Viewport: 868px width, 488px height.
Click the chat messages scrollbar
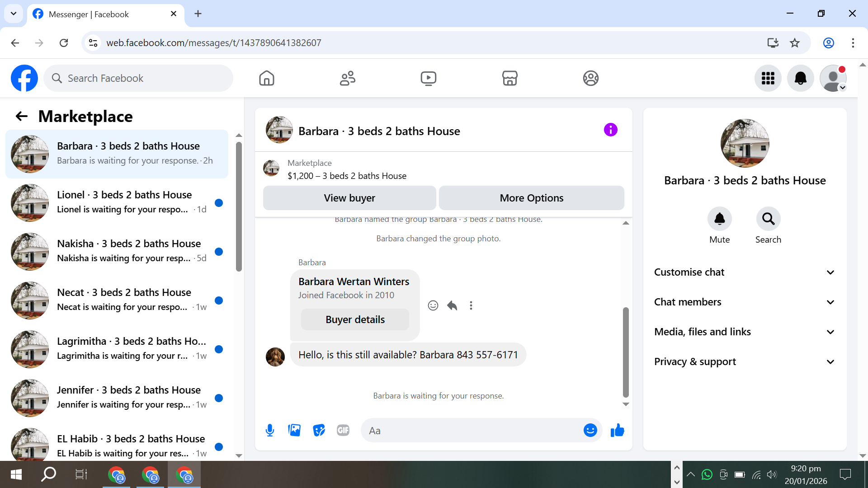pos(626,352)
